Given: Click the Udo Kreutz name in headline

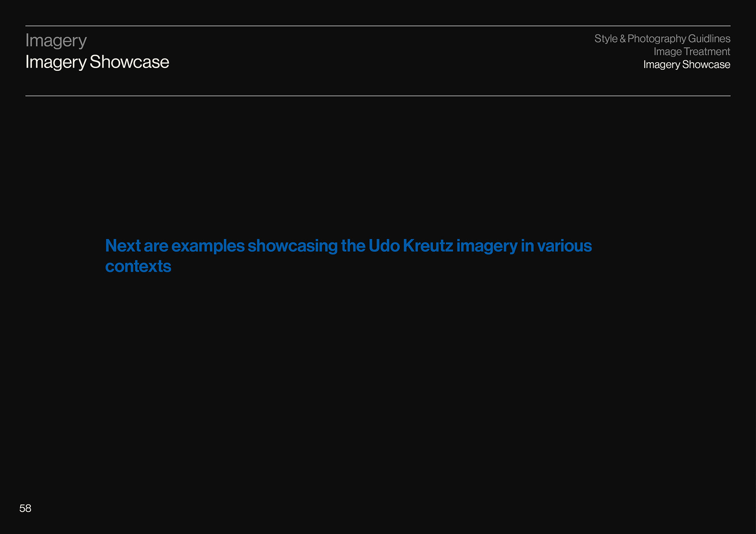Looking at the screenshot, I should [x=411, y=246].
